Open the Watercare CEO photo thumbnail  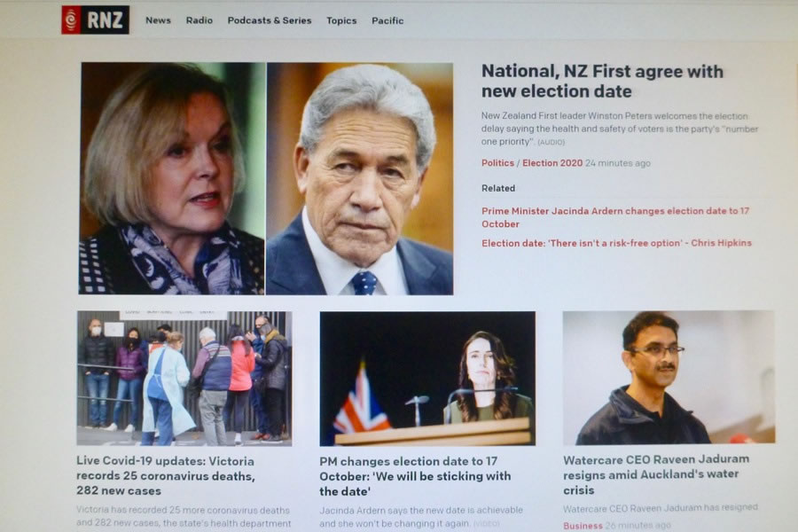(x=669, y=377)
